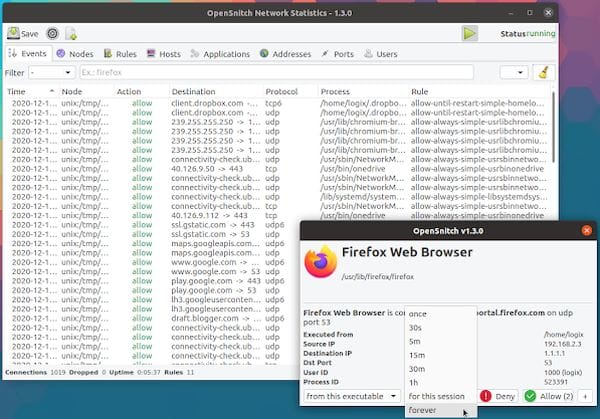The width and height of the screenshot is (600, 419).
Task: Open the Hosts tab
Action: (164, 54)
